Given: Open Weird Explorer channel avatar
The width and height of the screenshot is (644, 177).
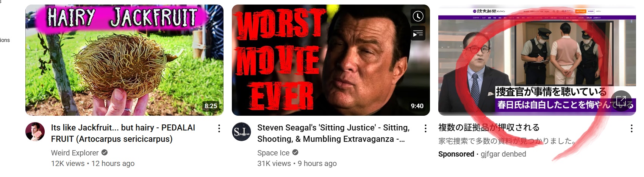Looking at the screenshot, I should coord(35,132).
